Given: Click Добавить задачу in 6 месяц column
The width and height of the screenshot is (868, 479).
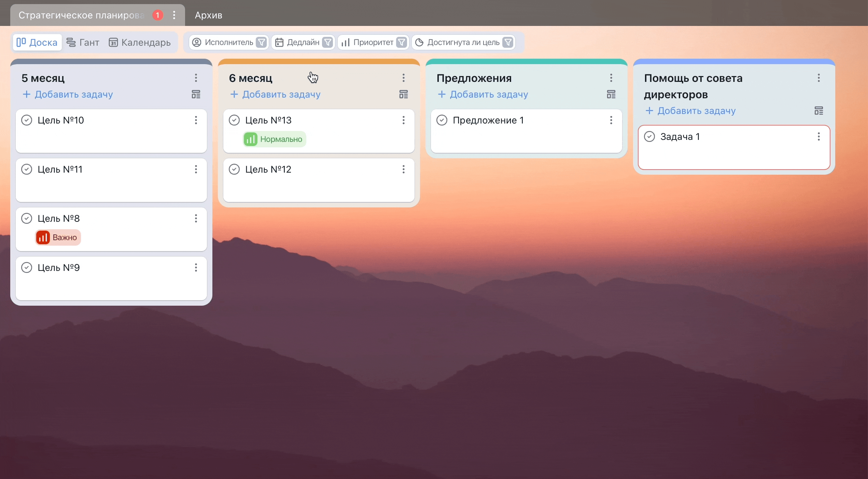Looking at the screenshot, I should (276, 95).
